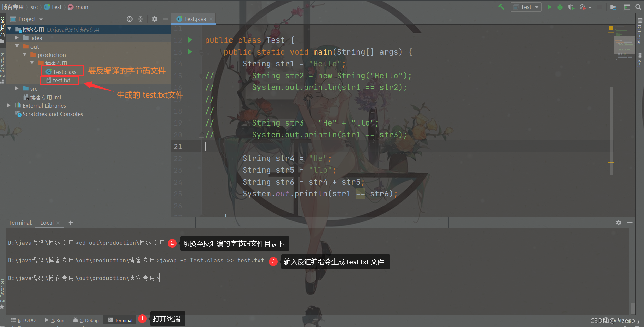Click the 博客专用 breadcrumb in navigation bar

click(x=13, y=7)
